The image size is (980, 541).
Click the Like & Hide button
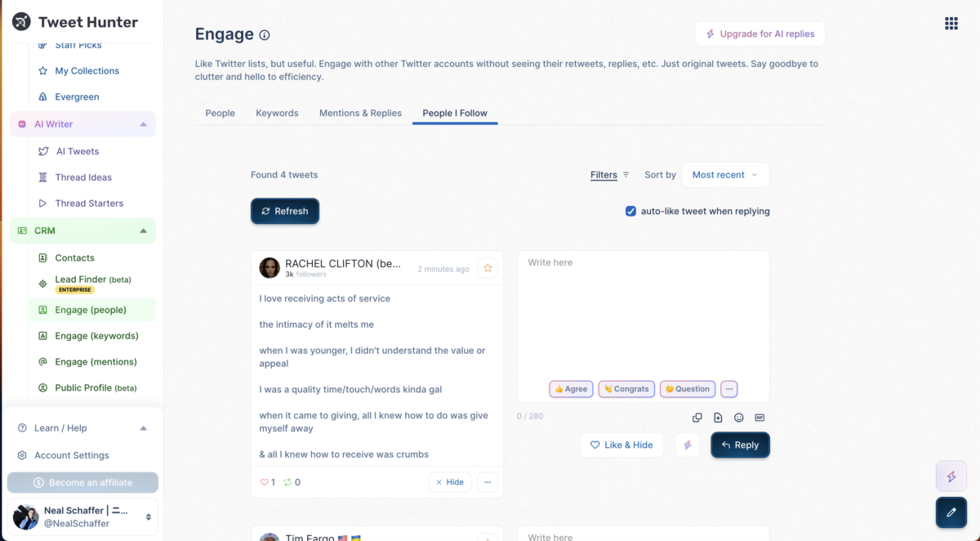[x=621, y=445]
